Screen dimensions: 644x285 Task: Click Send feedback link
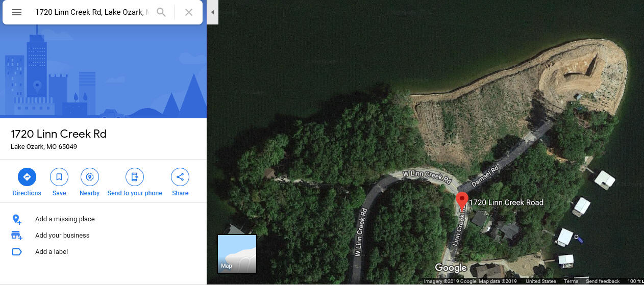603,281
